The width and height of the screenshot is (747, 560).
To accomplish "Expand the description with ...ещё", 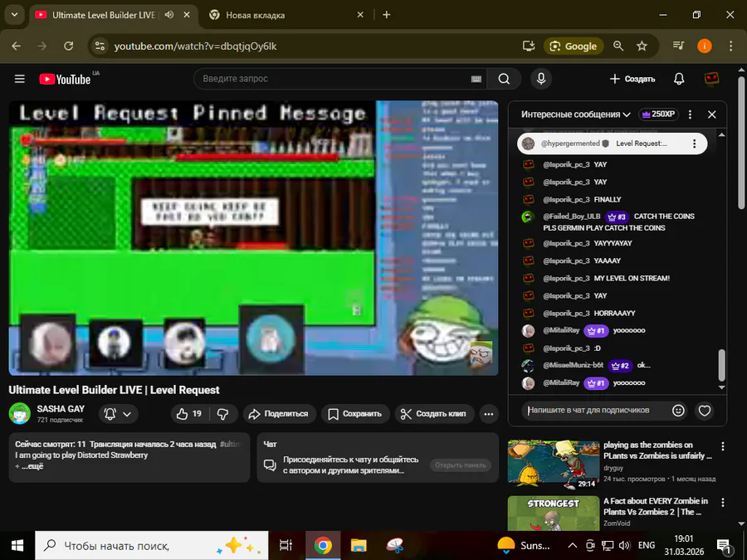I will click(x=32, y=466).
